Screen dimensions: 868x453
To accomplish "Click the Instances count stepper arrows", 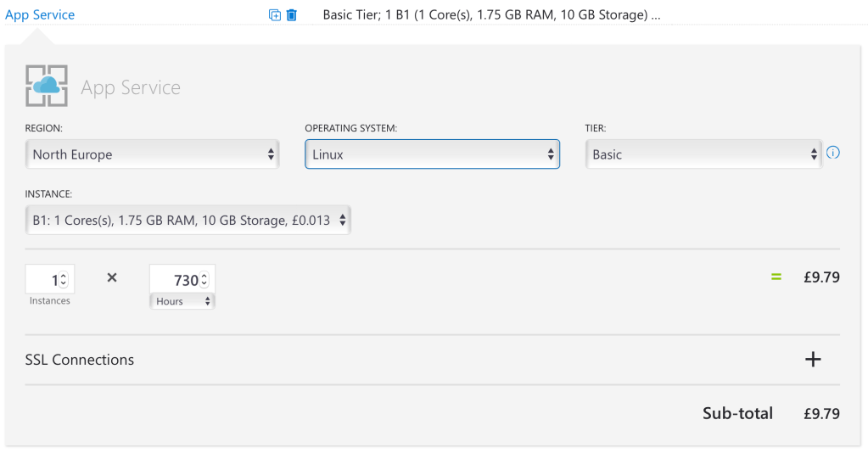I will (64, 279).
